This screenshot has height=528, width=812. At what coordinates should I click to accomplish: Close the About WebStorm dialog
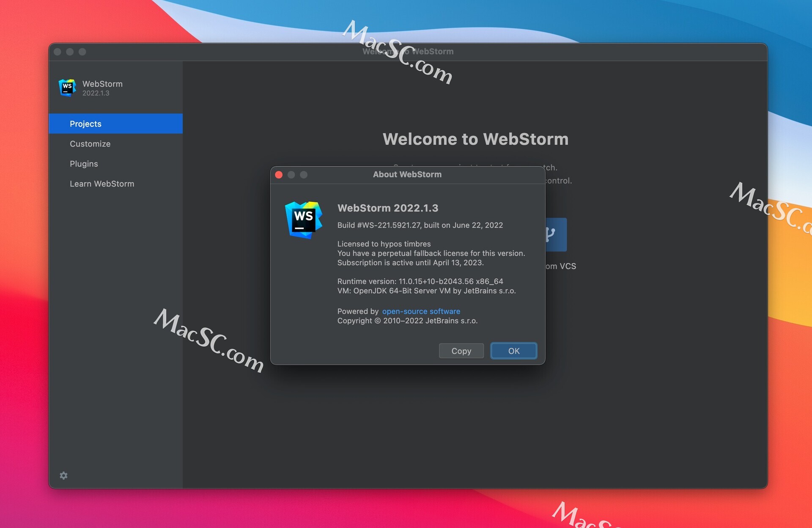[x=279, y=175]
